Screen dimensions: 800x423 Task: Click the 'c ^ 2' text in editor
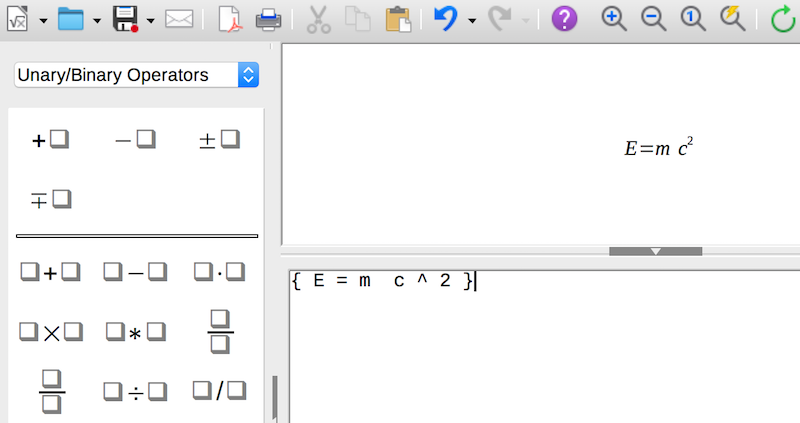[x=422, y=281]
